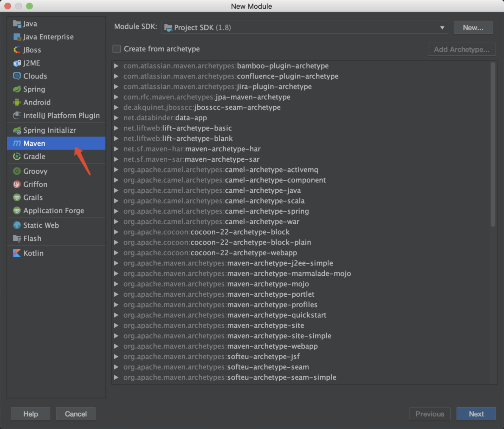Expand softeu-archetype-jsf arrow

[116, 357]
